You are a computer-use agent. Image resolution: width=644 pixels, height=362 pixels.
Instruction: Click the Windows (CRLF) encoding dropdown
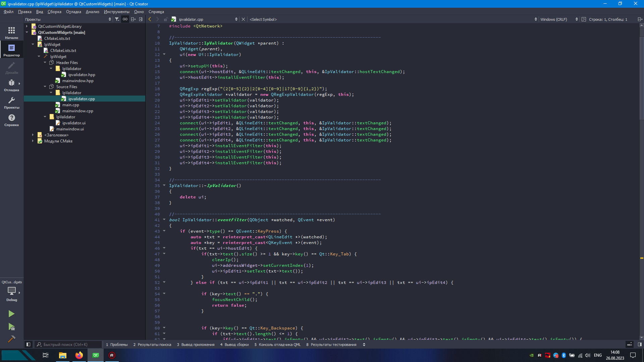[x=558, y=19]
